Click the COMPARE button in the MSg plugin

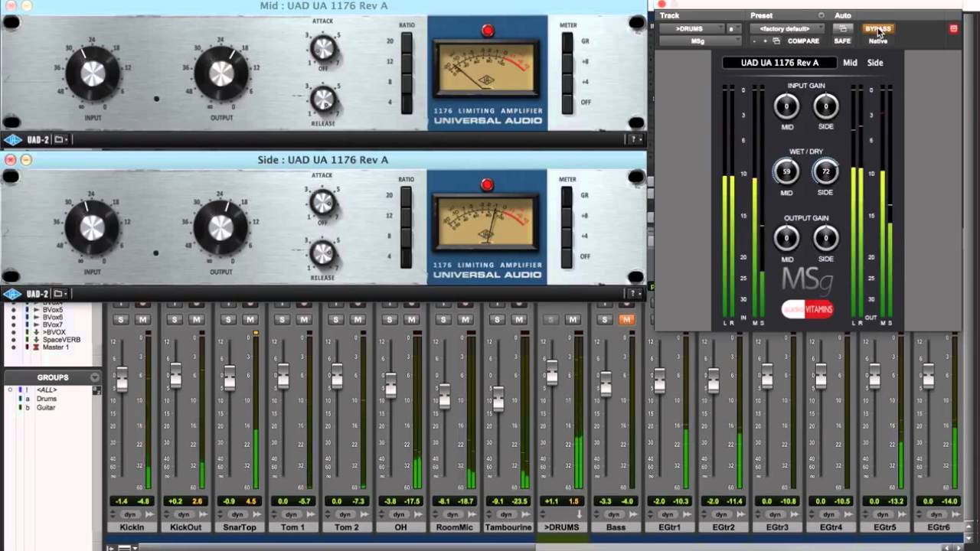tap(803, 41)
